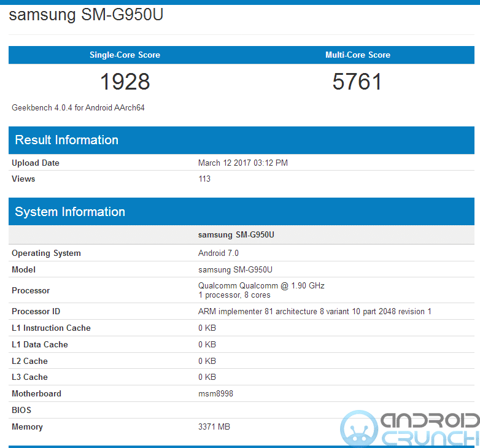Click the Views count 113
The width and height of the screenshot is (480, 448).
tap(204, 179)
